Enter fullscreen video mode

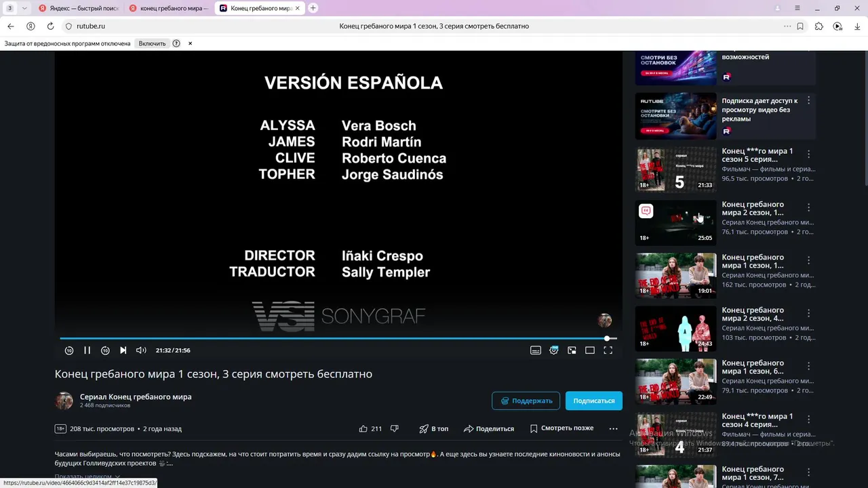(608, 350)
